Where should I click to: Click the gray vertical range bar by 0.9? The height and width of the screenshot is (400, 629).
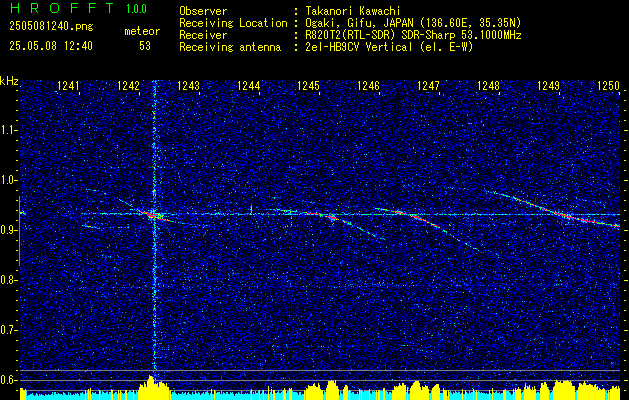click(19, 231)
